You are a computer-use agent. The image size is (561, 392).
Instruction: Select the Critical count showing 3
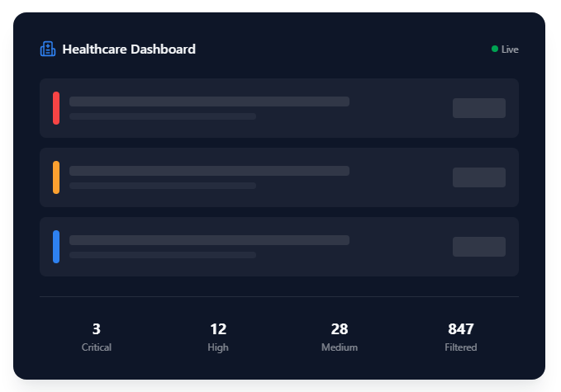pos(97,329)
